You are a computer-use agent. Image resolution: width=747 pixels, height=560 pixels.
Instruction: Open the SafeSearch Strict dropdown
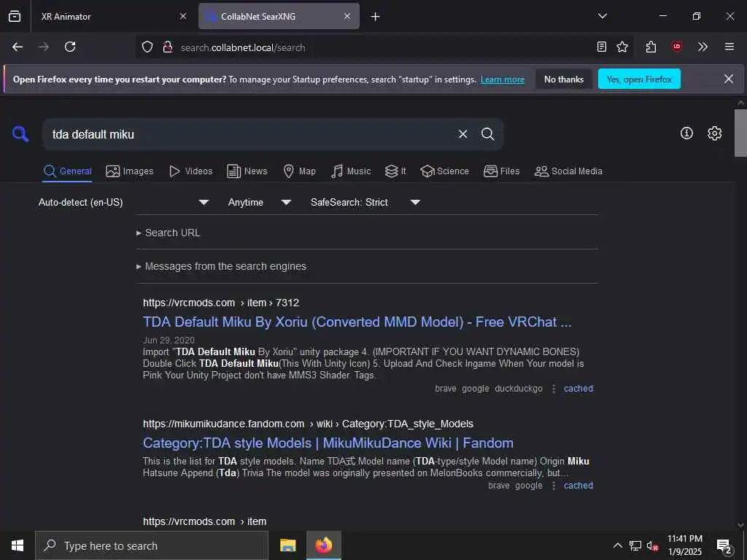[365, 203]
